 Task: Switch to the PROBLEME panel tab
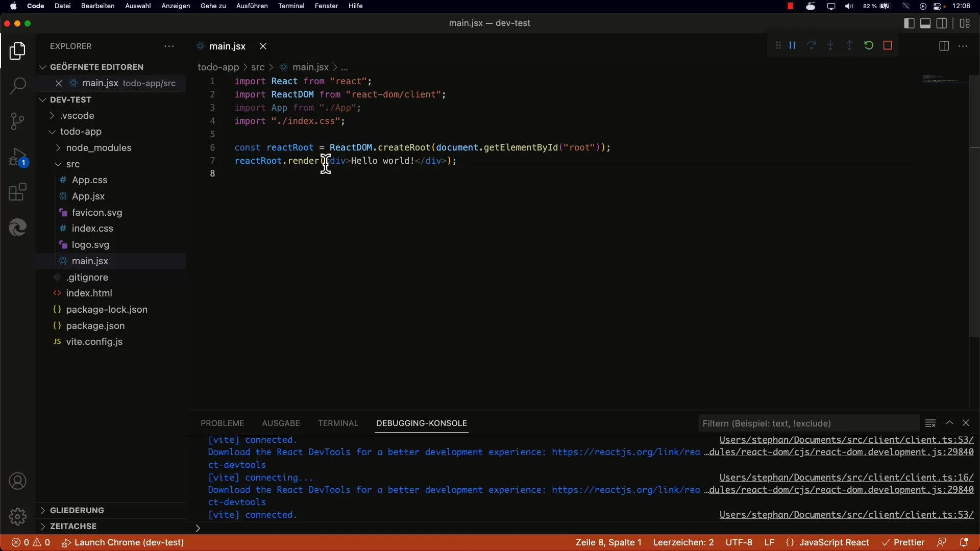[222, 423]
